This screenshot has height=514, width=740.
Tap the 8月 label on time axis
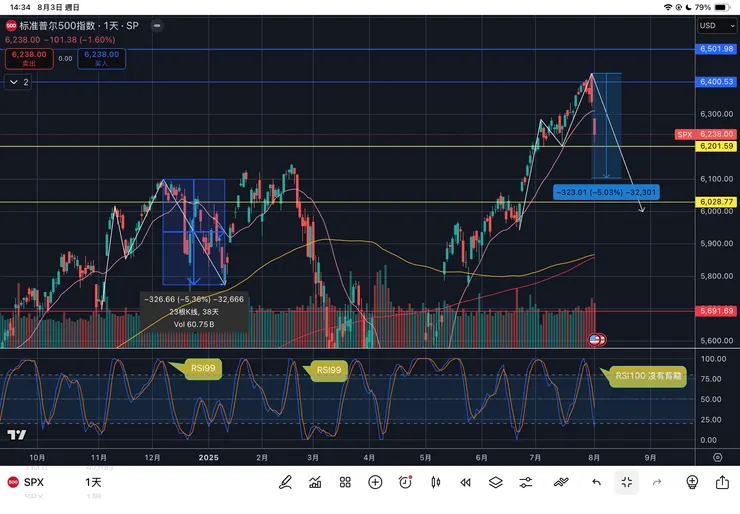pos(594,457)
